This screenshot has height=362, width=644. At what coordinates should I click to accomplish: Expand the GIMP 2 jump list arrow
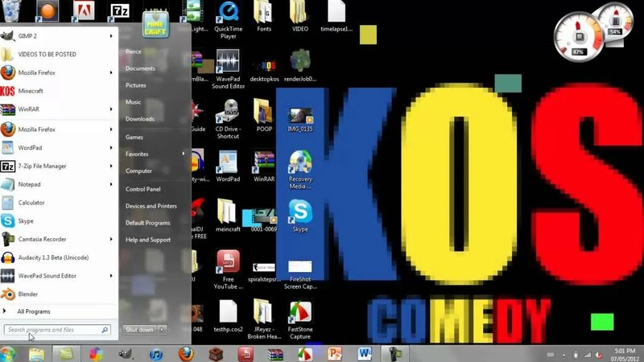pyautogui.click(x=111, y=36)
